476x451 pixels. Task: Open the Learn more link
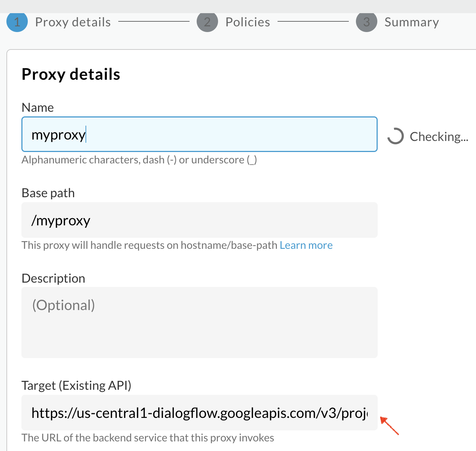(306, 245)
